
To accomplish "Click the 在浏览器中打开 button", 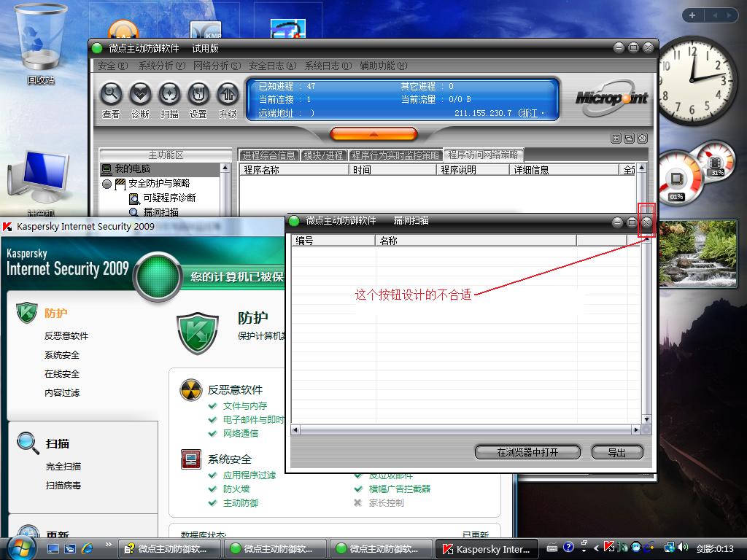I will pyautogui.click(x=527, y=452).
